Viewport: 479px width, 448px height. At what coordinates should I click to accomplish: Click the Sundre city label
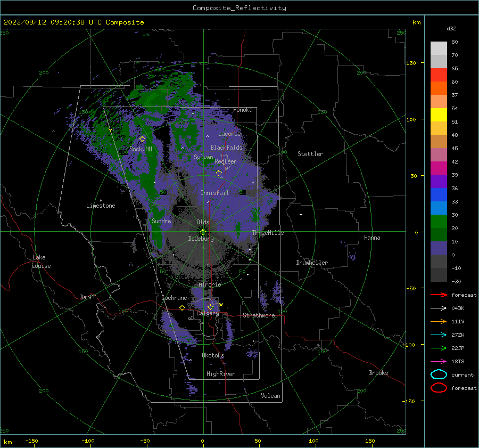tap(161, 221)
